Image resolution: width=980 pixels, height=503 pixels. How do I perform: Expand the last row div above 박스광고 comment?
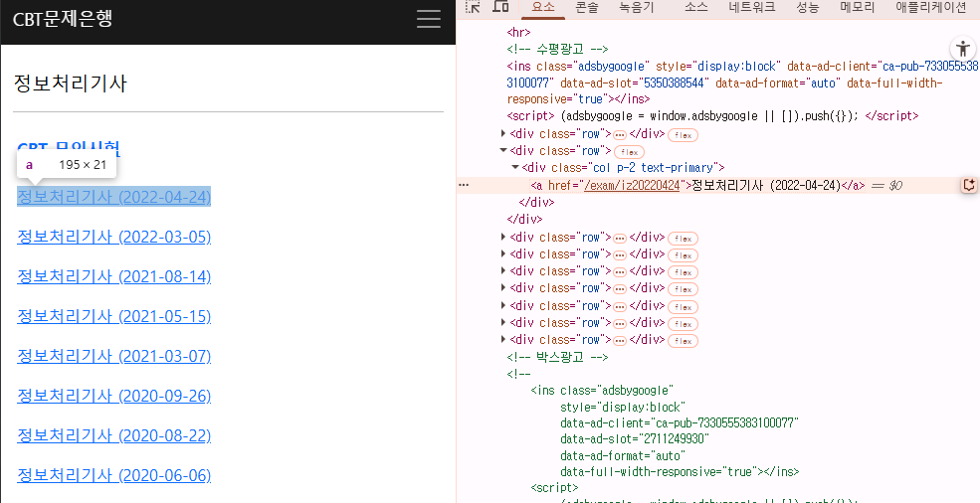tap(503, 339)
